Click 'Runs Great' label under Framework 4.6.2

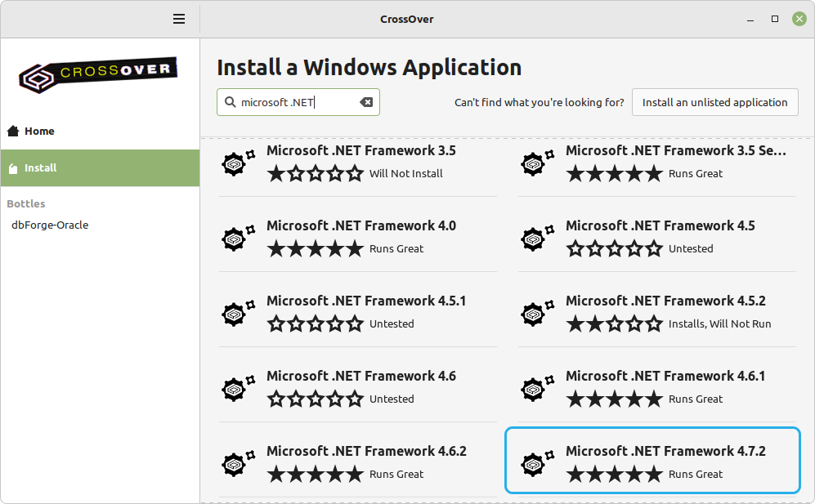coord(396,475)
